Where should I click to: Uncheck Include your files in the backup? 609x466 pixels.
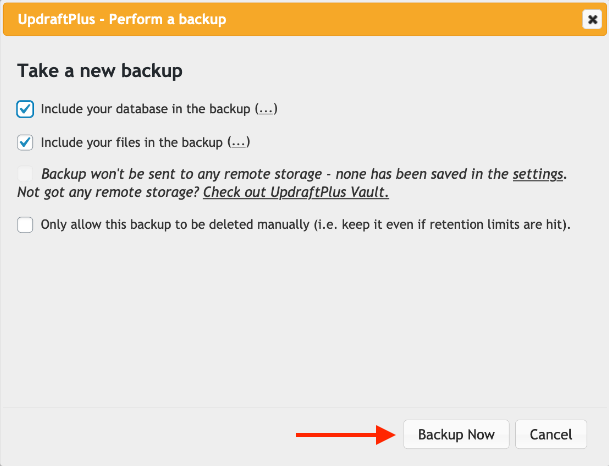(x=26, y=142)
